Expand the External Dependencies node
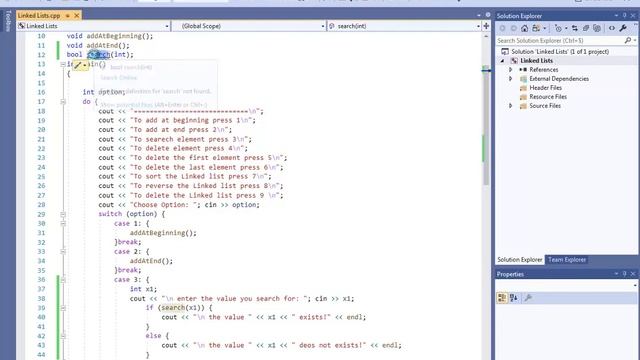640x360 pixels. pos(510,79)
